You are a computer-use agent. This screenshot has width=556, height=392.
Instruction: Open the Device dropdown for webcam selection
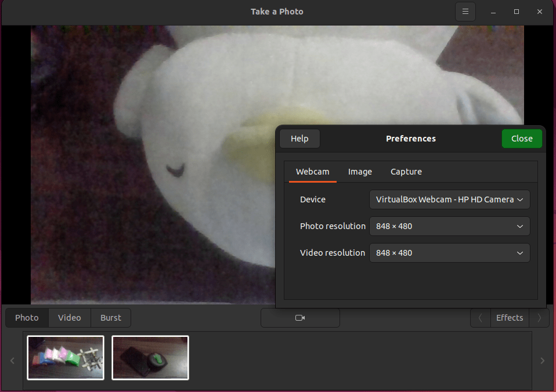point(449,199)
